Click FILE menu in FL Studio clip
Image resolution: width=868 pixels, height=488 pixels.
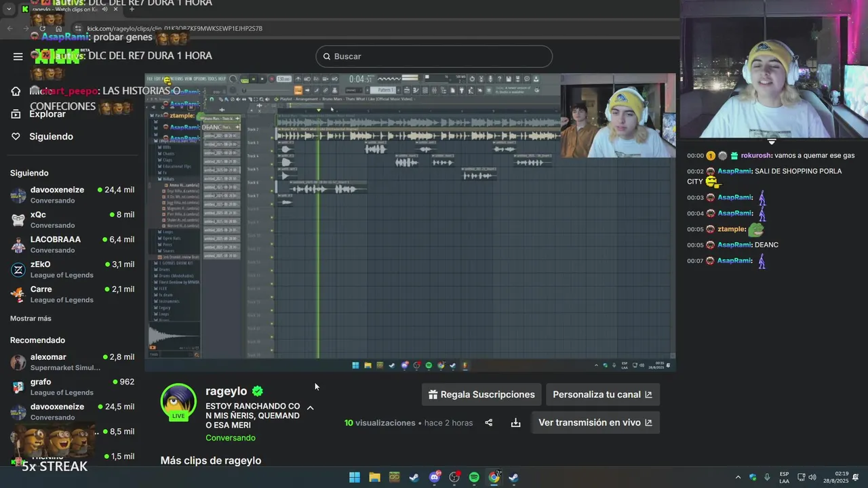[x=150, y=79]
